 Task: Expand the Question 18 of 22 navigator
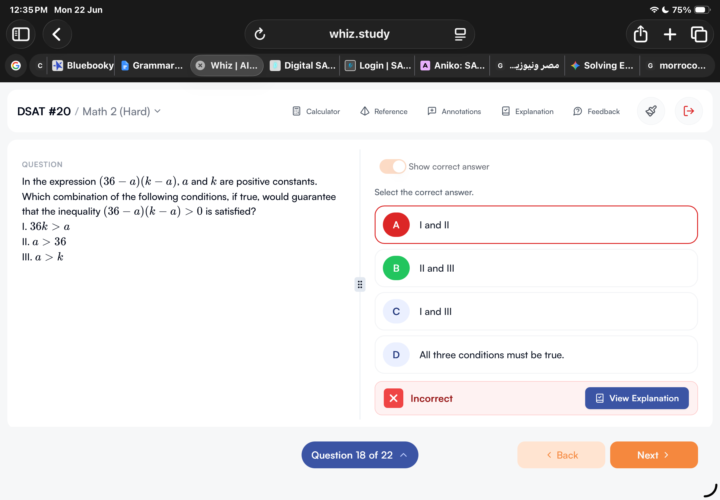coord(360,455)
